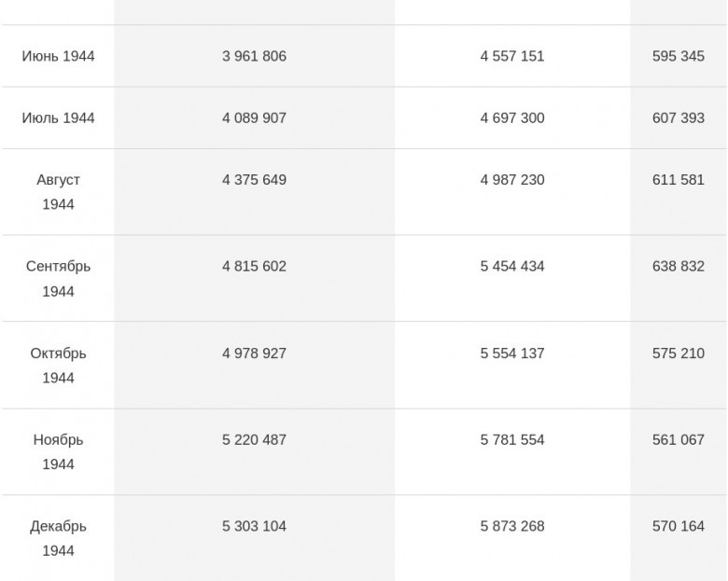Select the Июнь 1944 row label
The height and width of the screenshot is (581, 728).
(x=58, y=56)
